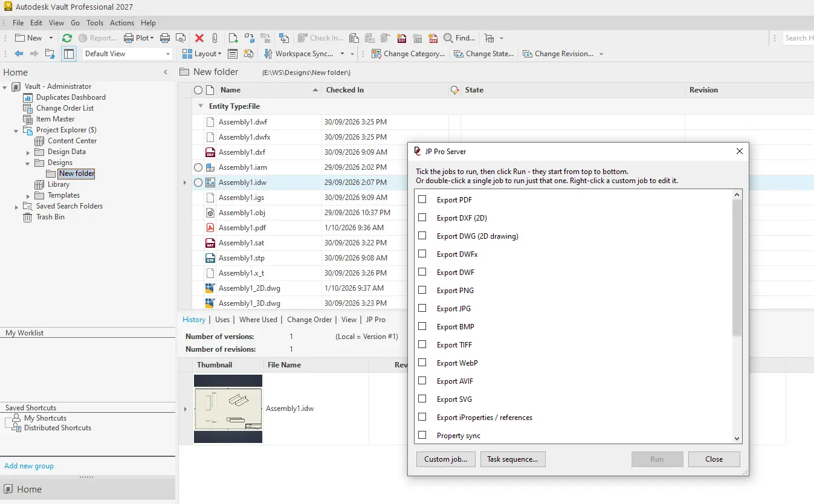Viewport: 814px width, 504px height.
Task: Switch to the Where Used tab
Action: click(258, 320)
